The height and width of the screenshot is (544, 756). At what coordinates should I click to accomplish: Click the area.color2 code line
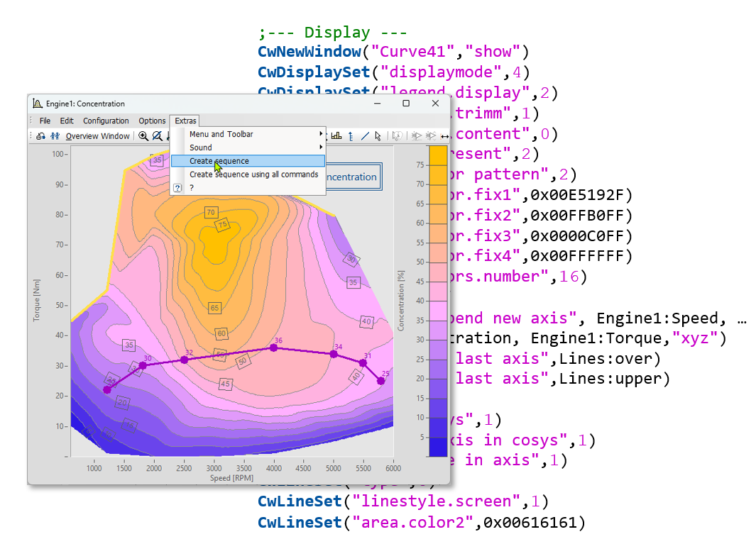click(422, 522)
